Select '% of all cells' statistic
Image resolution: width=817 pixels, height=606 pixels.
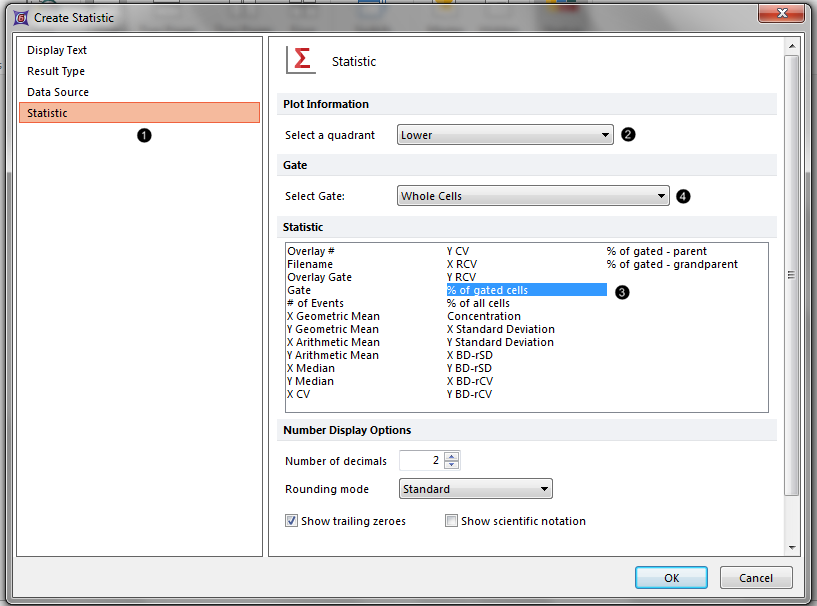[478, 303]
